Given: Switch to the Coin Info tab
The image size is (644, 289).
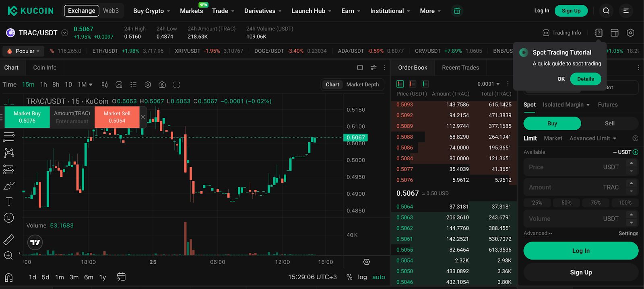Looking at the screenshot, I should 45,68.
